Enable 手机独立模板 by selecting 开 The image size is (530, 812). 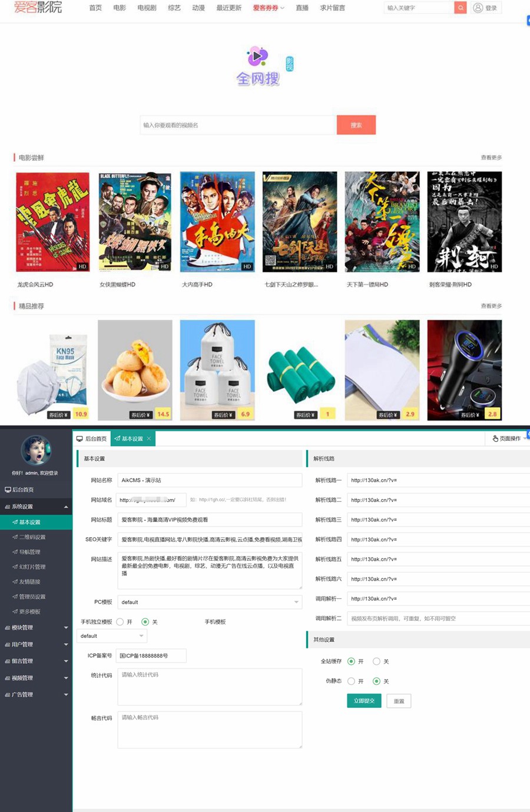[x=120, y=622]
